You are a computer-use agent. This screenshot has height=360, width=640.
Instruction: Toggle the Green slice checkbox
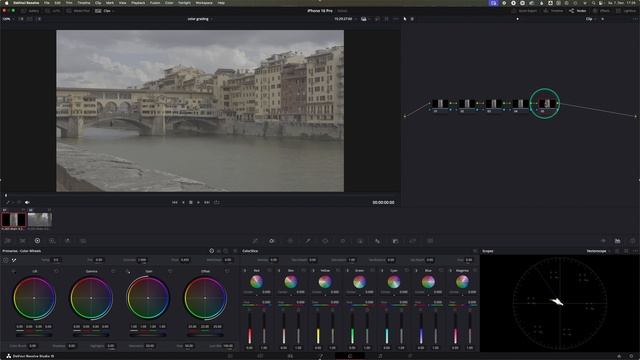[x=348, y=271]
